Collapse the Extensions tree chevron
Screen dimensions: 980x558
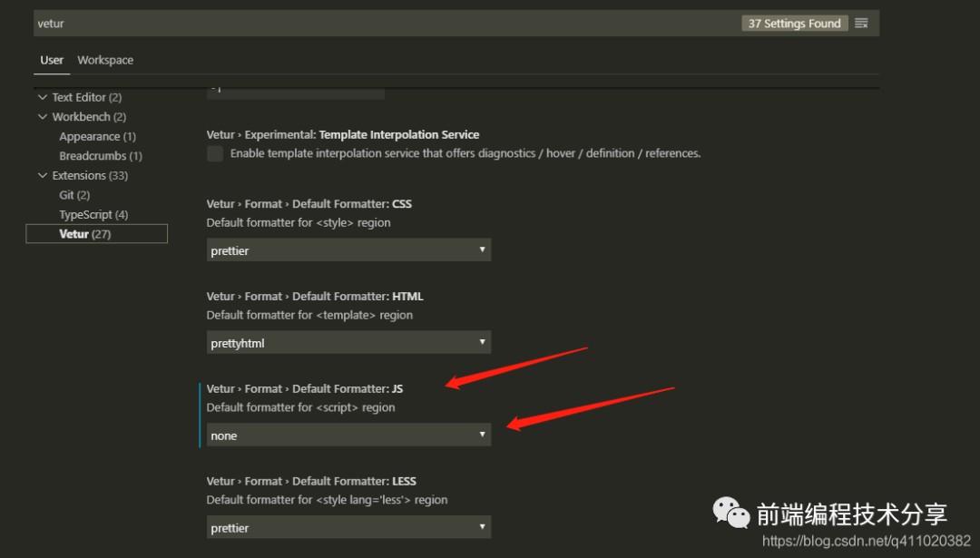(x=43, y=175)
